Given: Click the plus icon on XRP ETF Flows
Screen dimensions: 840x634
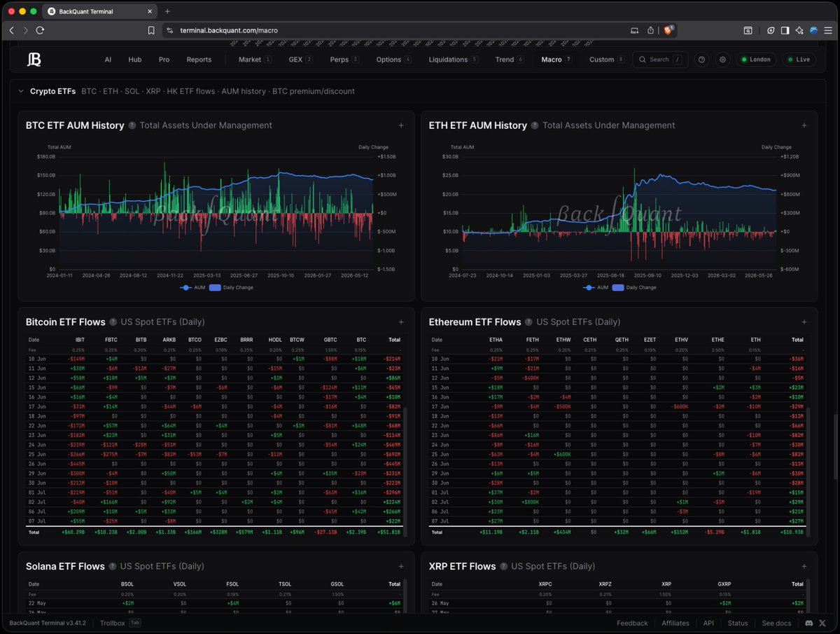Looking at the screenshot, I should tap(804, 566).
